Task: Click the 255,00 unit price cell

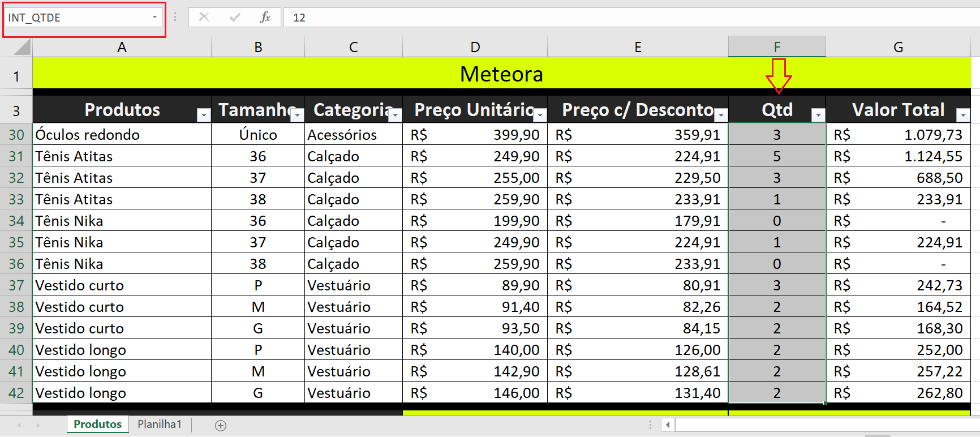Action: pyautogui.click(x=475, y=178)
